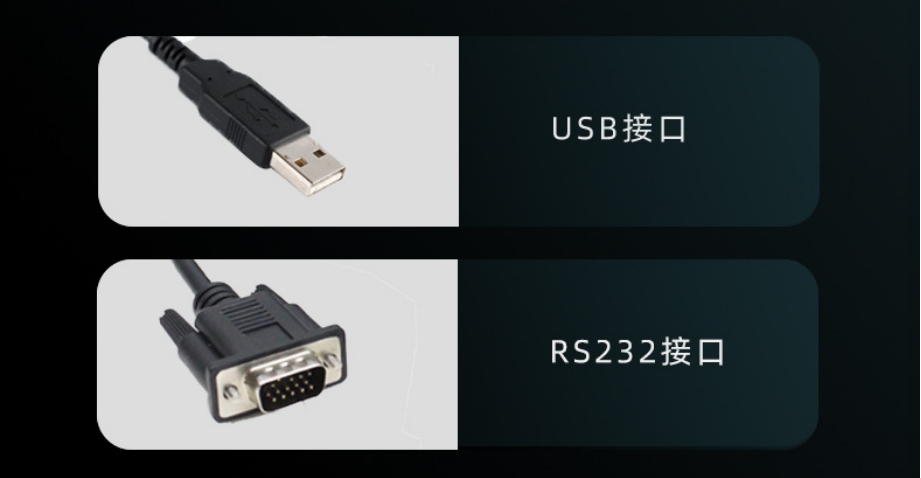This screenshot has width=921, height=478.
Task: Click the black gap between the two cards
Action: coord(458,243)
